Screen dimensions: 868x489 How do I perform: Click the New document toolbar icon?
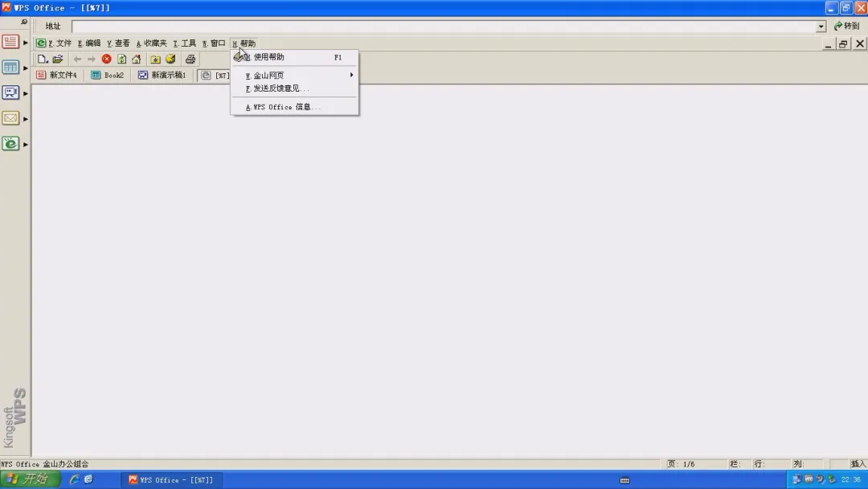(42, 60)
